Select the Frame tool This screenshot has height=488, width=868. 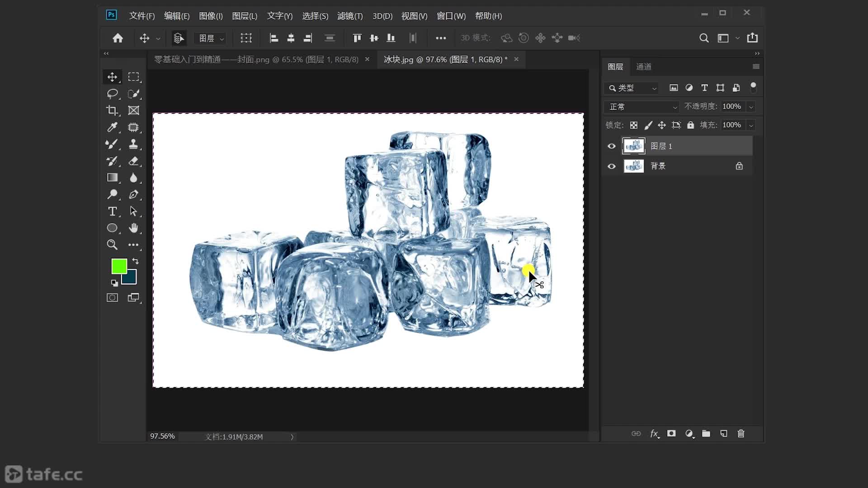133,110
